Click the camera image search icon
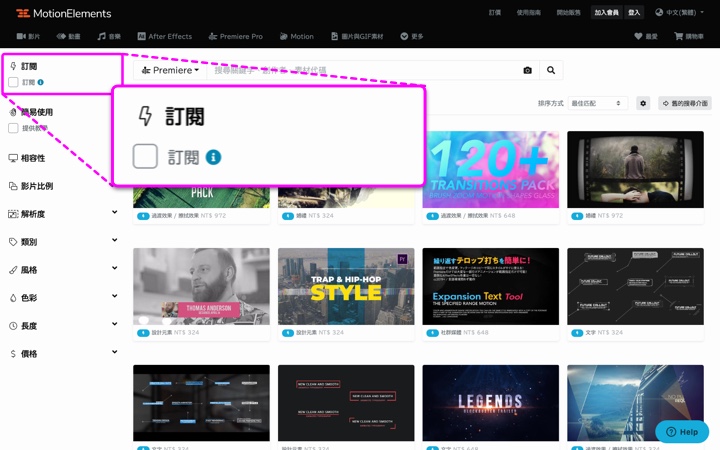 [x=528, y=70]
